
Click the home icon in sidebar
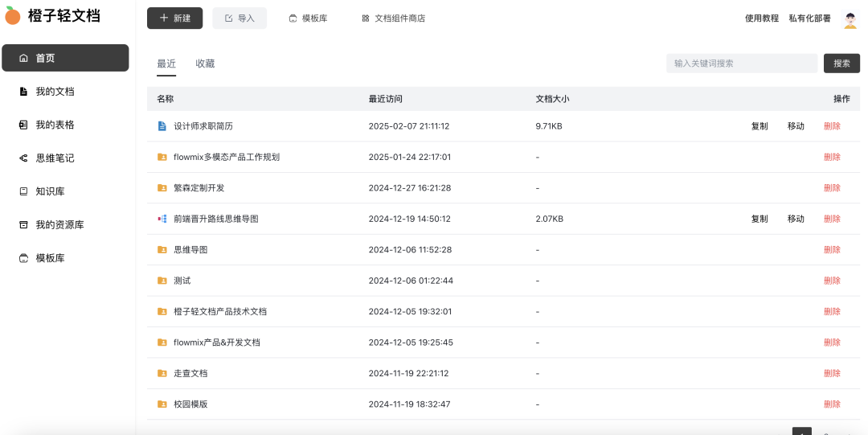[x=23, y=58]
